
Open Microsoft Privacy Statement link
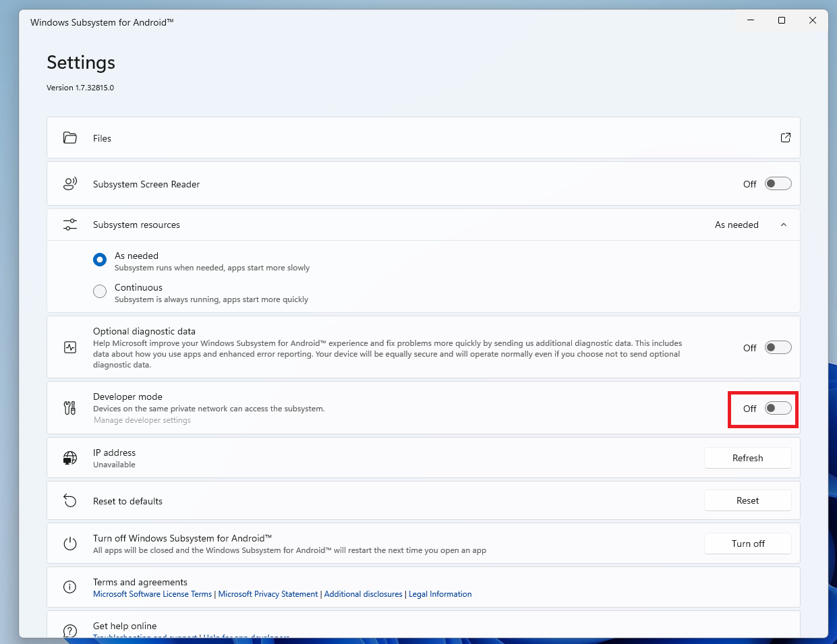tap(268, 594)
